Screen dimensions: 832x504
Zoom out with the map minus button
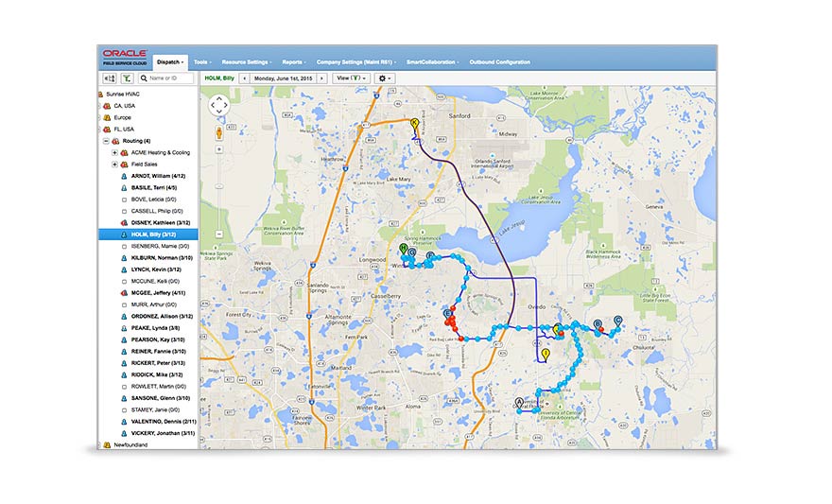pyautogui.click(x=218, y=234)
